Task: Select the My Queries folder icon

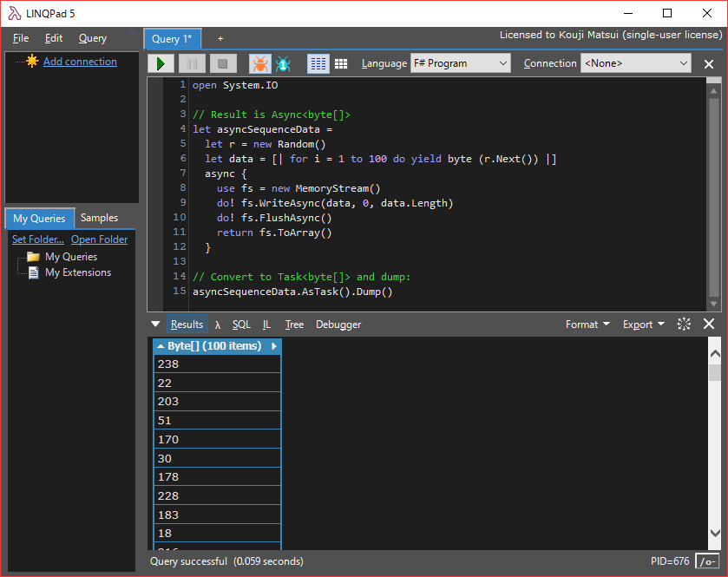Action: (33, 257)
